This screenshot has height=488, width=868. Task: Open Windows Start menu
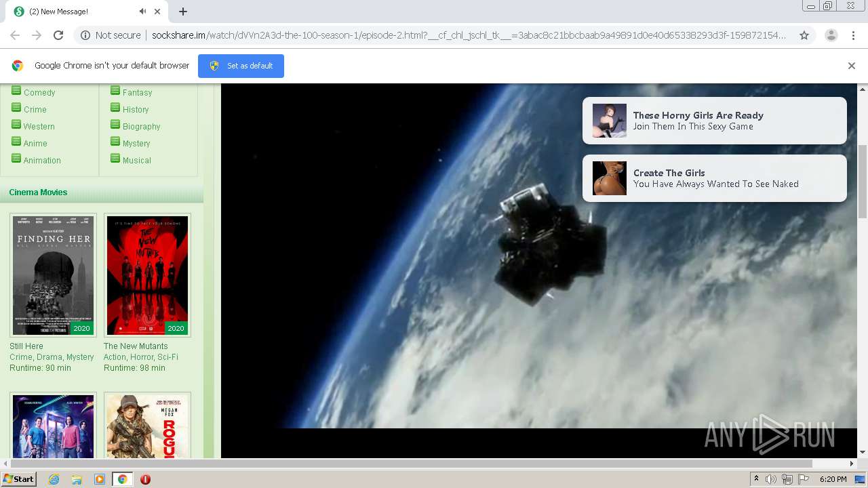19,479
